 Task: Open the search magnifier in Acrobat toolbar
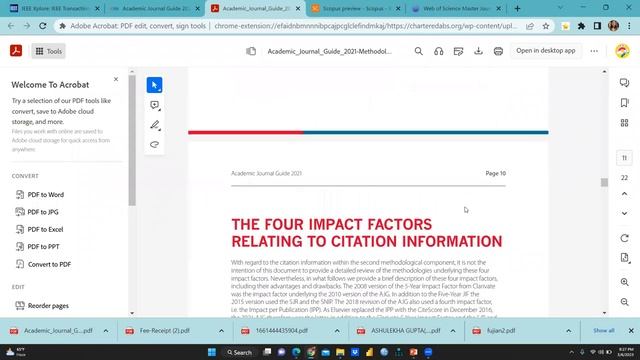pos(418,51)
